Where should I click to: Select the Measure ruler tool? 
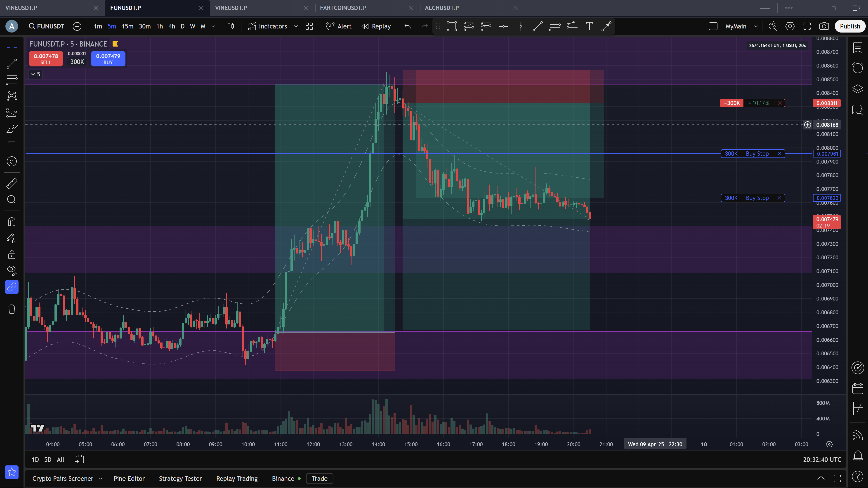click(12, 183)
